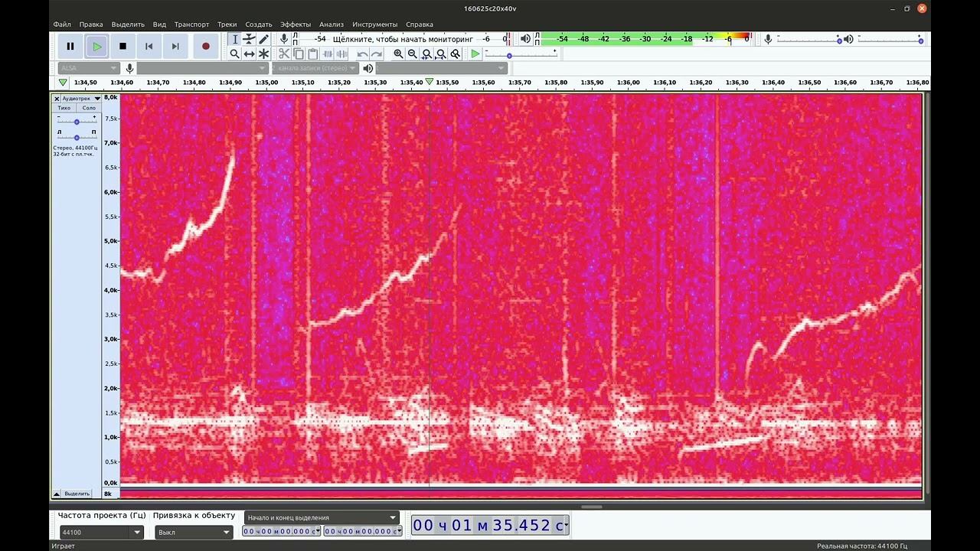Click the Выделить button under track
980x551 pixels.
click(77, 494)
